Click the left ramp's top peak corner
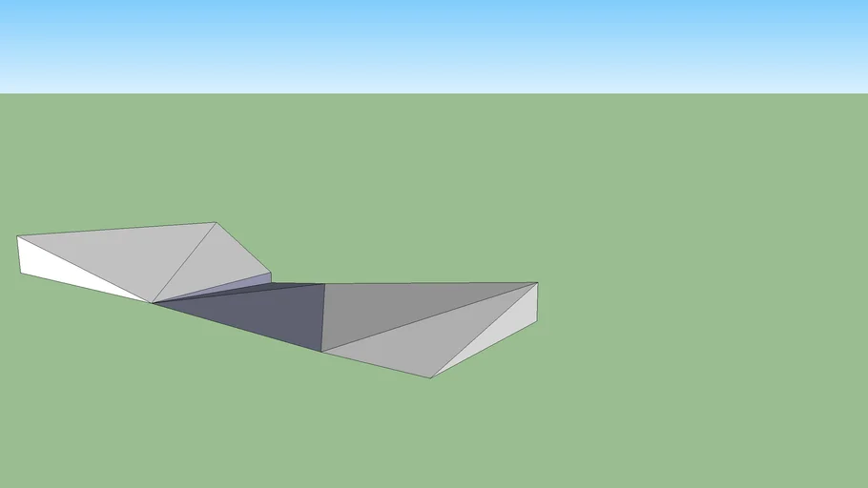The image size is (868, 488). [x=216, y=223]
